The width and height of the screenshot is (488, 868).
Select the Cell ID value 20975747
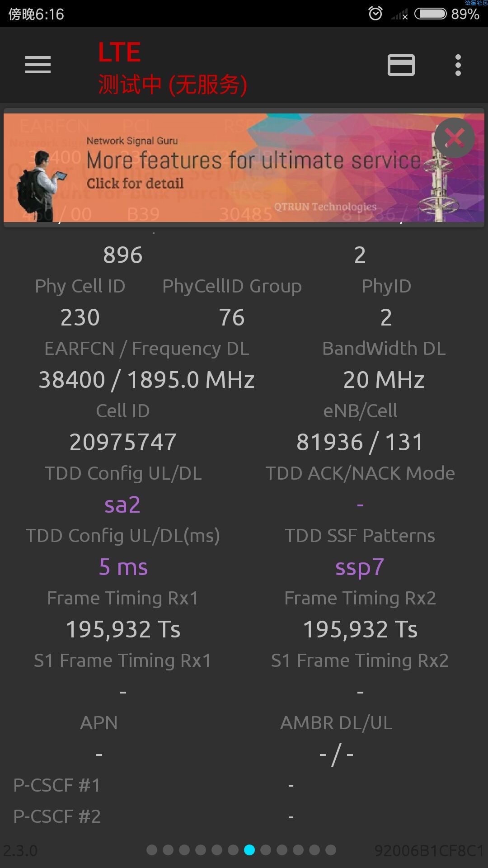(x=123, y=442)
